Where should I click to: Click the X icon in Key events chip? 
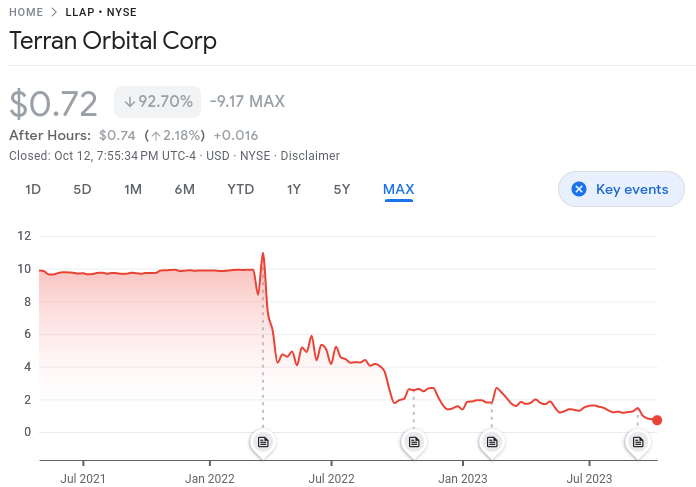click(x=578, y=189)
